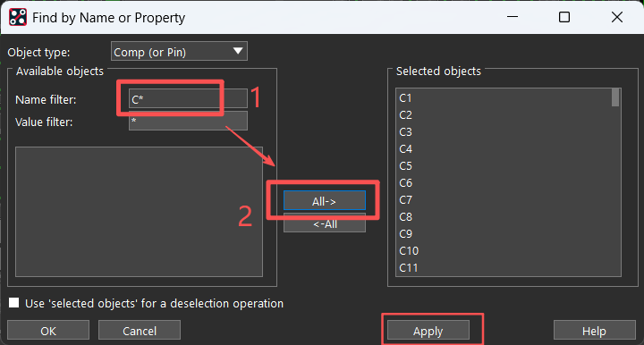Click the Apply button

point(428,331)
